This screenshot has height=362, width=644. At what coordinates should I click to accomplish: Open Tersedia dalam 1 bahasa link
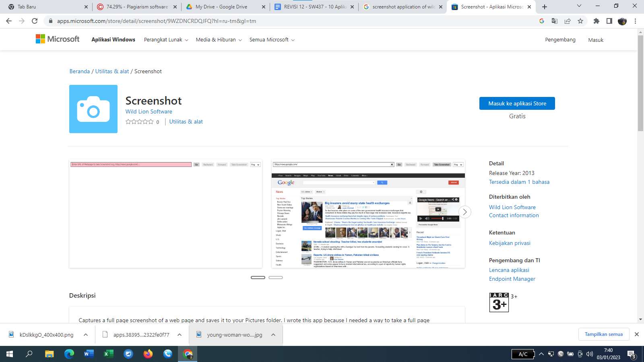pos(519,182)
